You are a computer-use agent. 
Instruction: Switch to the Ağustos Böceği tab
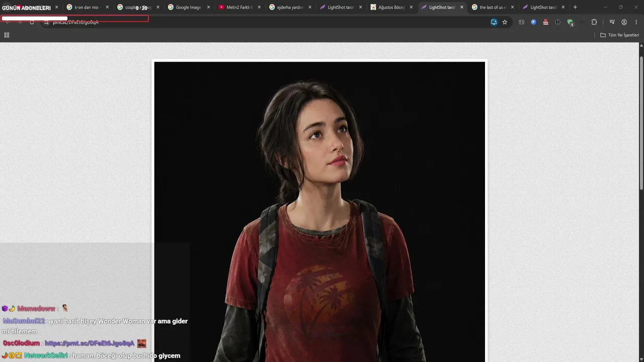click(390, 8)
